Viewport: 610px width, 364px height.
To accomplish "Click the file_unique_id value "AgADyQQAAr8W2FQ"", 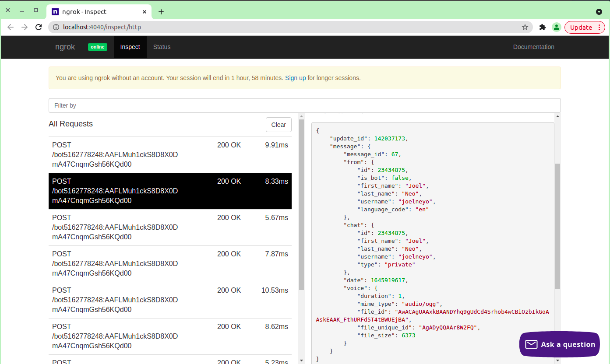I will [449, 327].
